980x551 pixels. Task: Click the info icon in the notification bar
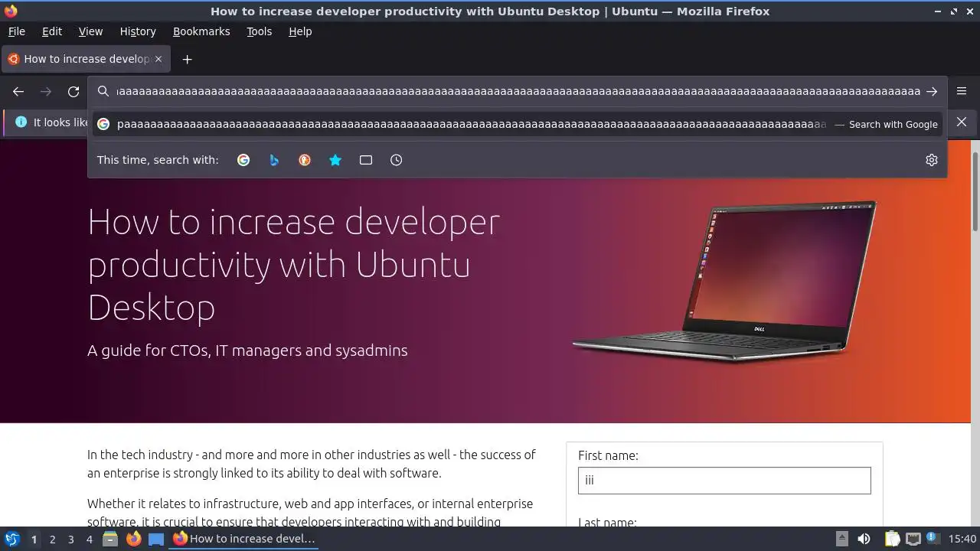[21, 122]
